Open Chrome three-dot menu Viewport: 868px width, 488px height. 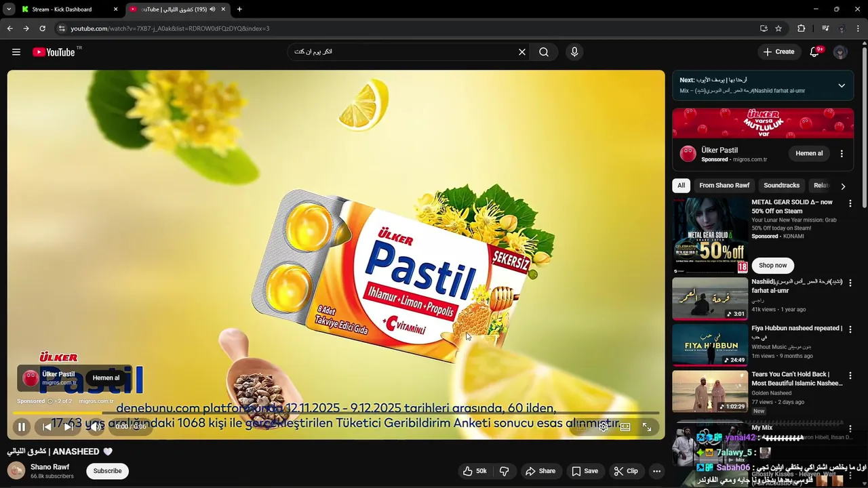coord(858,28)
